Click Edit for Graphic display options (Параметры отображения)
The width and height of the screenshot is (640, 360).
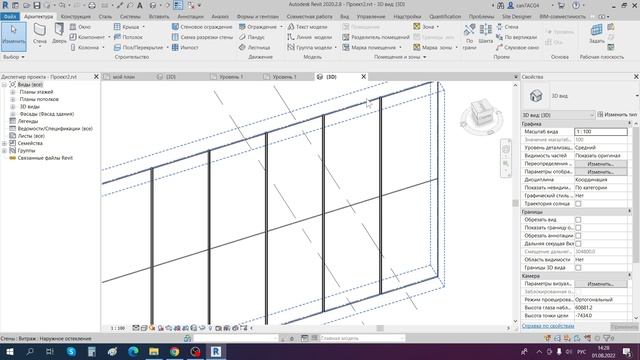[600, 172]
